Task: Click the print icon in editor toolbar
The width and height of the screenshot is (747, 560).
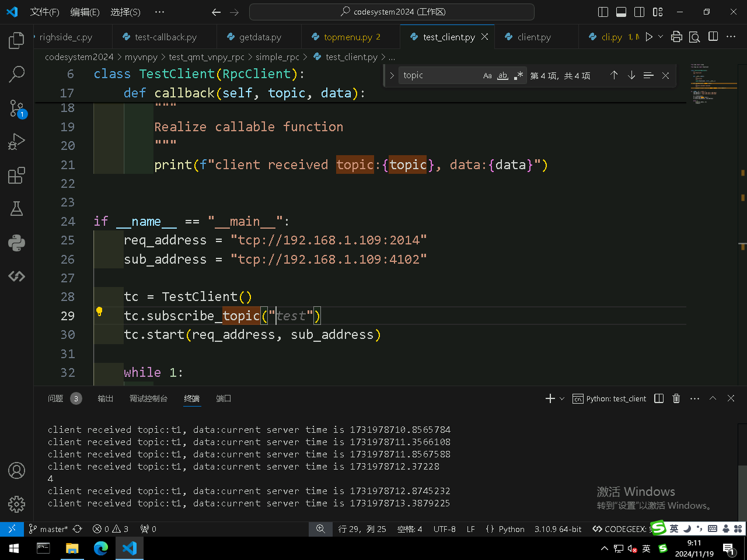Action: point(676,37)
